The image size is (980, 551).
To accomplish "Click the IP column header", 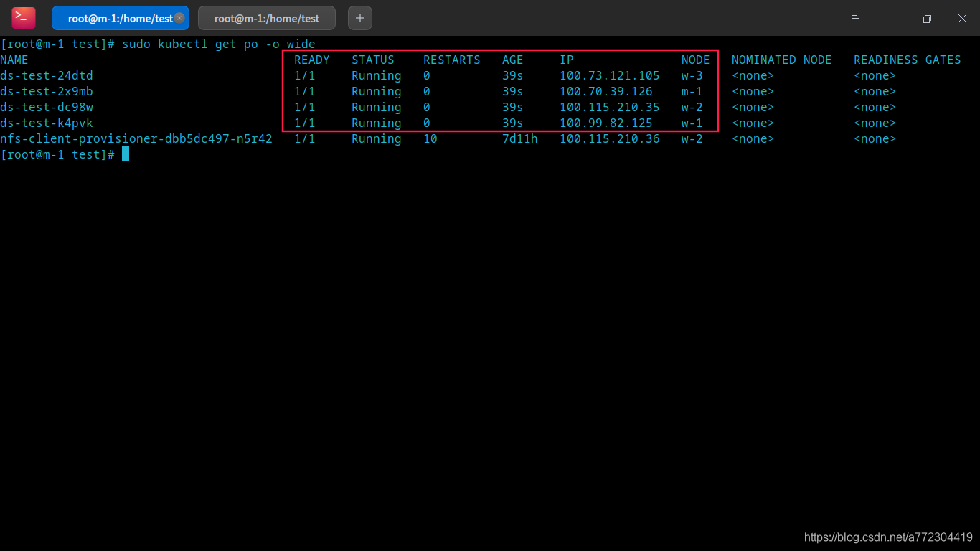I will click(x=567, y=60).
